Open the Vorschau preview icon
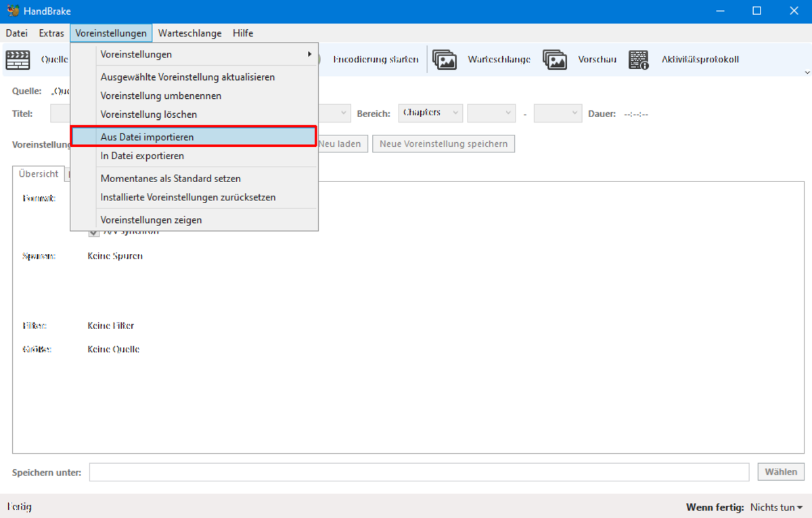The height and width of the screenshot is (518, 812). pyautogui.click(x=555, y=60)
